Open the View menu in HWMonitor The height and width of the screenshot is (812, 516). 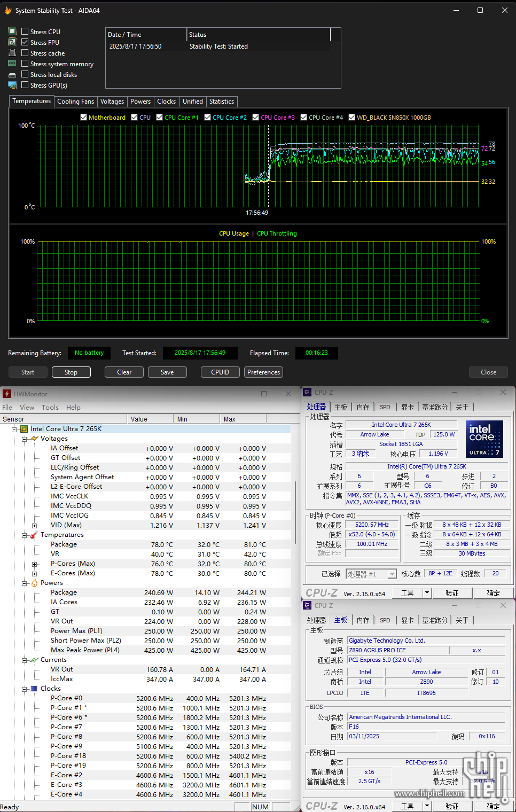(27, 407)
